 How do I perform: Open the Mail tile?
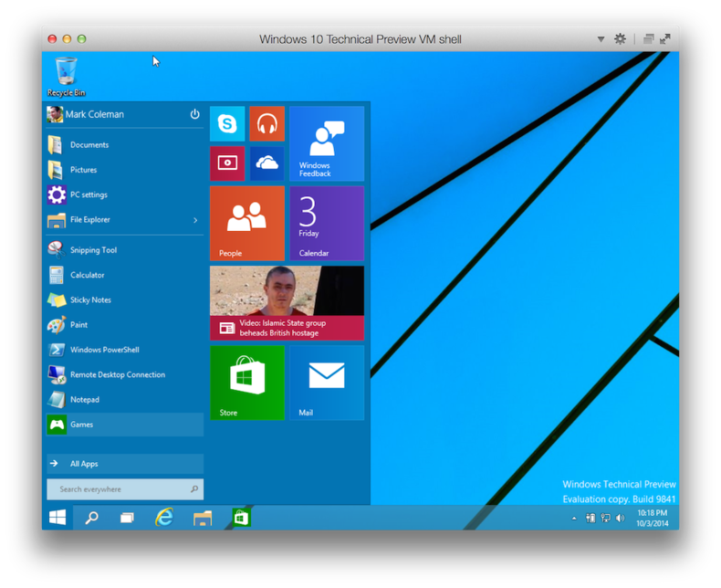click(327, 383)
